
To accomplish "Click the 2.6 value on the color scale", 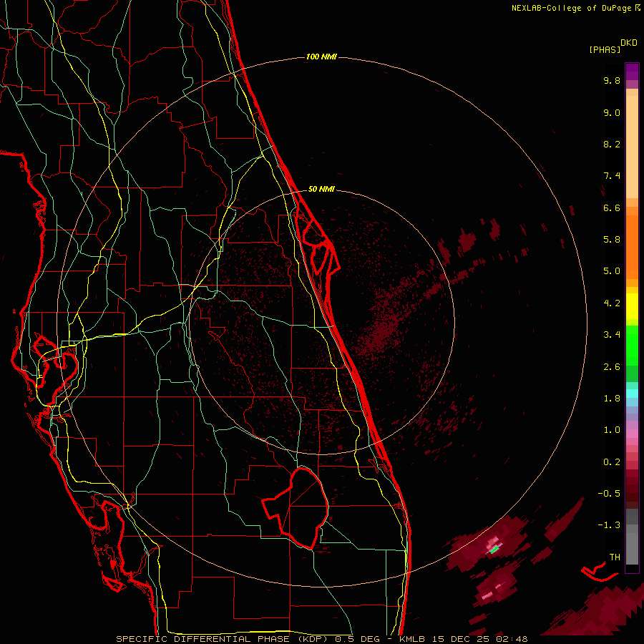I will [612, 367].
